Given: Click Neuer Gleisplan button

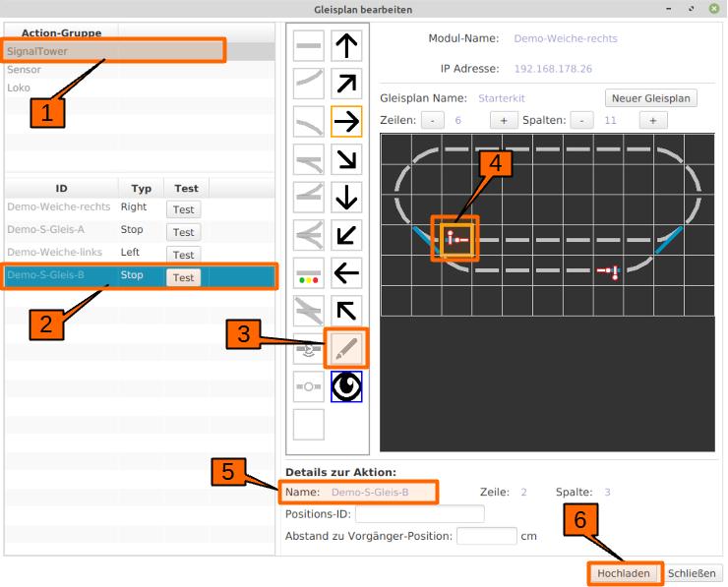Looking at the screenshot, I should coord(650,98).
